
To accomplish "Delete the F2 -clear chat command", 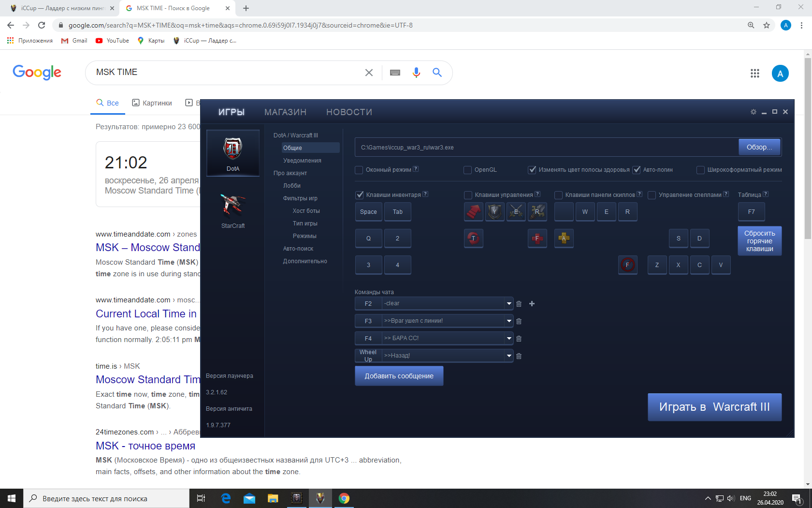I will pos(519,304).
